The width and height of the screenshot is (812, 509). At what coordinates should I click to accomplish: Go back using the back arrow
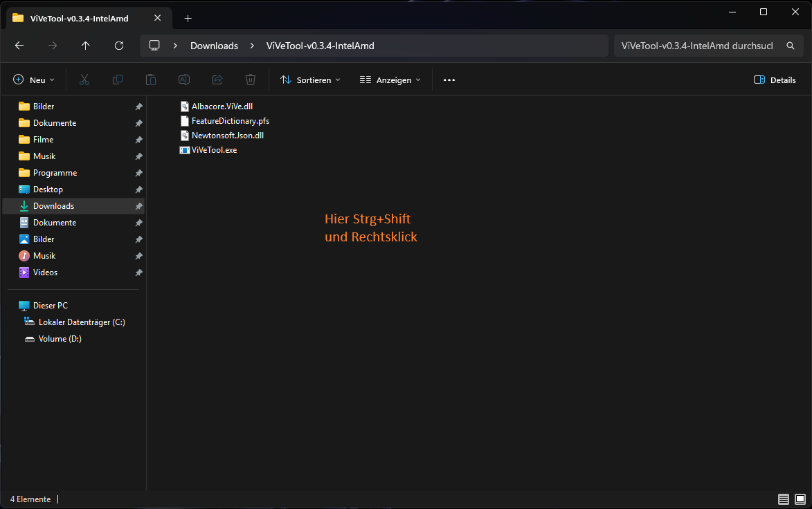19,46
